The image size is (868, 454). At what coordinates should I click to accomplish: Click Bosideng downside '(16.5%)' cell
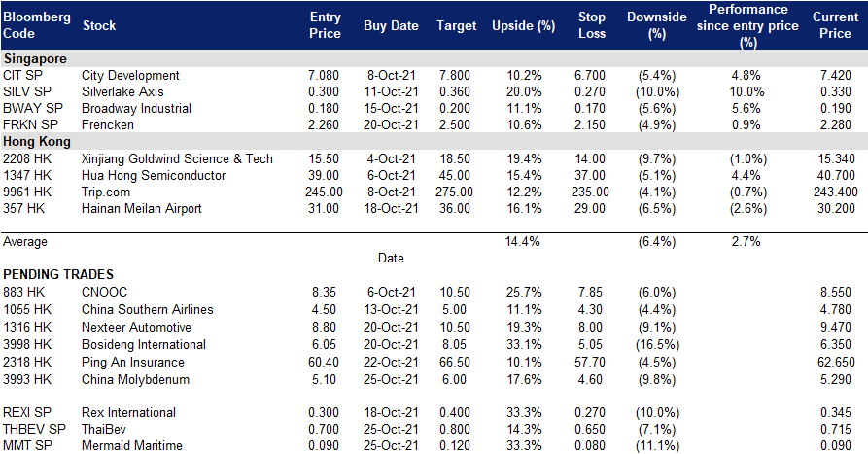click(x=657, y=345)
